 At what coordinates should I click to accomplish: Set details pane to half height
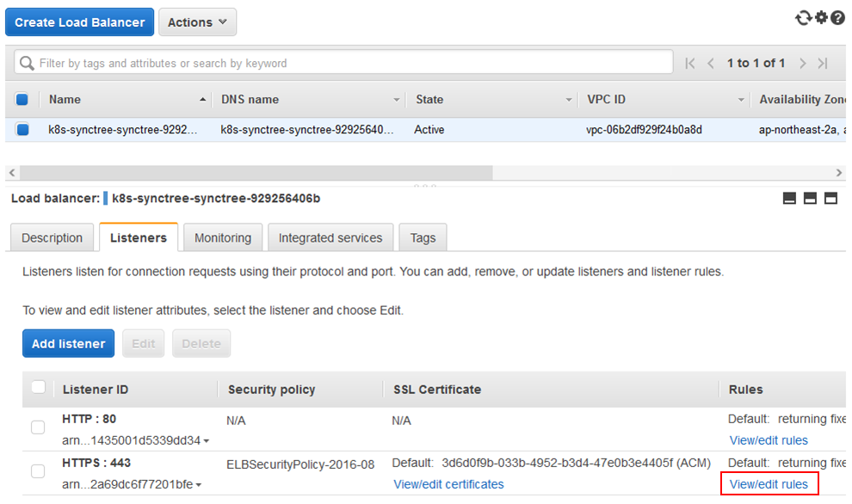coord(810,198)
